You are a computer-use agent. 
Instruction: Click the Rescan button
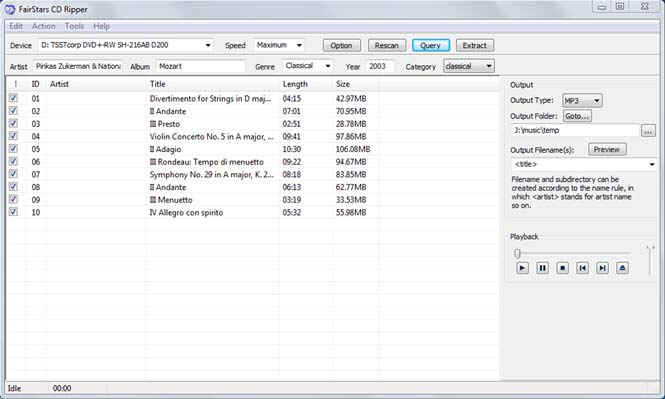tap(387, 45)
